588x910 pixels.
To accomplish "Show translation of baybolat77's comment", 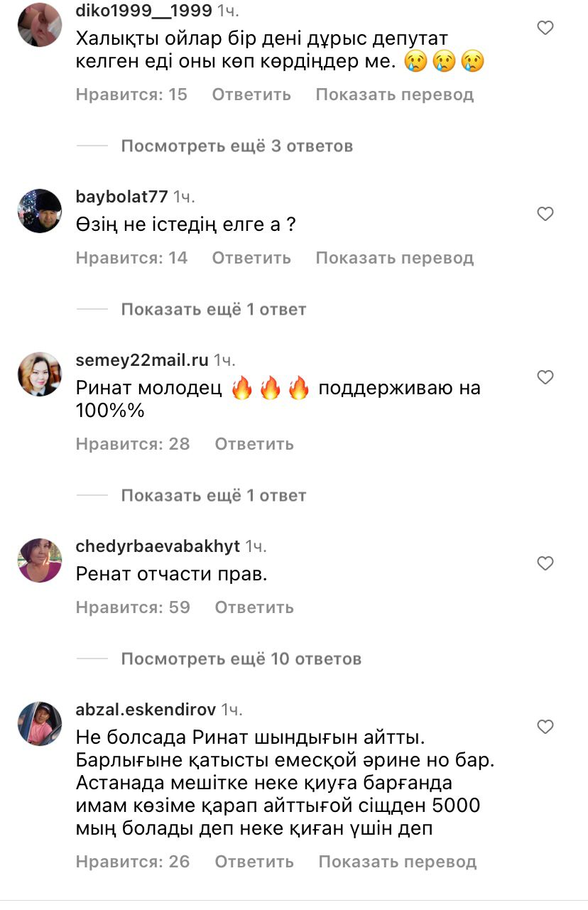I will coord(395,258).
